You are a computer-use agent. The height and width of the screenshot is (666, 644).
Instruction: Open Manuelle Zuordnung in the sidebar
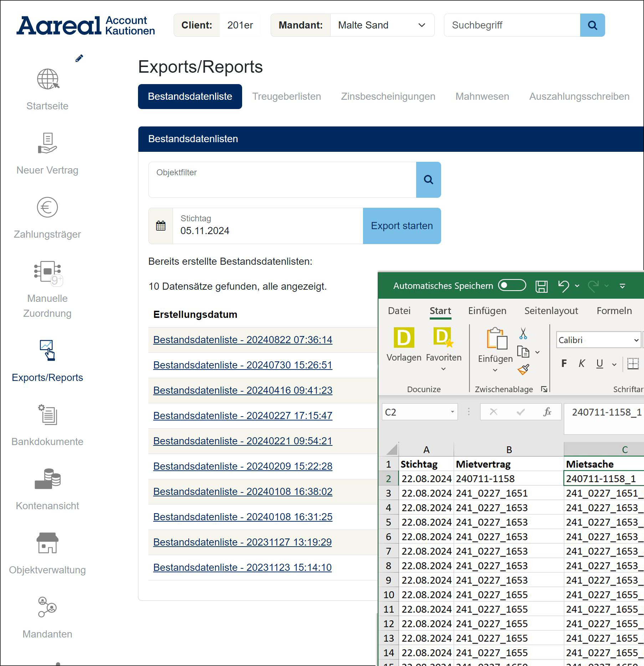[47, 273]
